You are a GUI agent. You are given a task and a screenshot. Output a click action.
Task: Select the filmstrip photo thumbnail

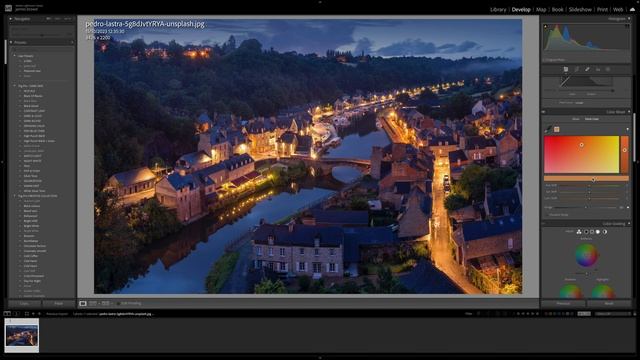click(22, 335)
